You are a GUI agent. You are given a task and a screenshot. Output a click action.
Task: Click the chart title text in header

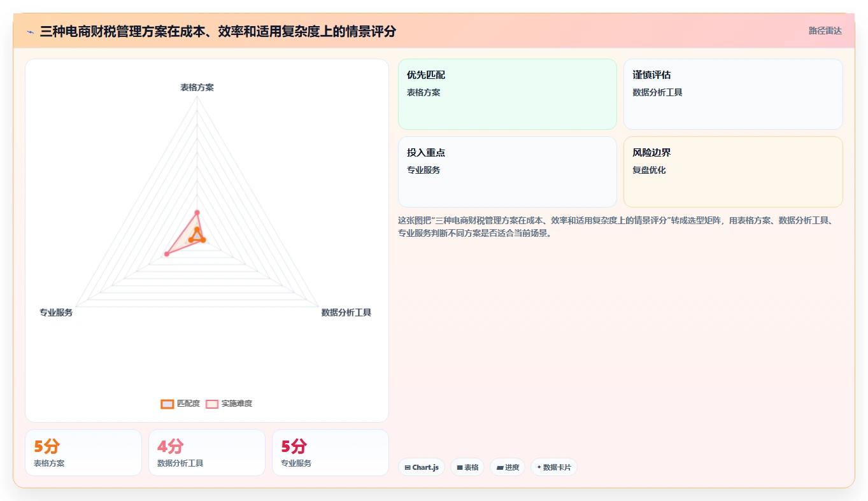point(218,31)
